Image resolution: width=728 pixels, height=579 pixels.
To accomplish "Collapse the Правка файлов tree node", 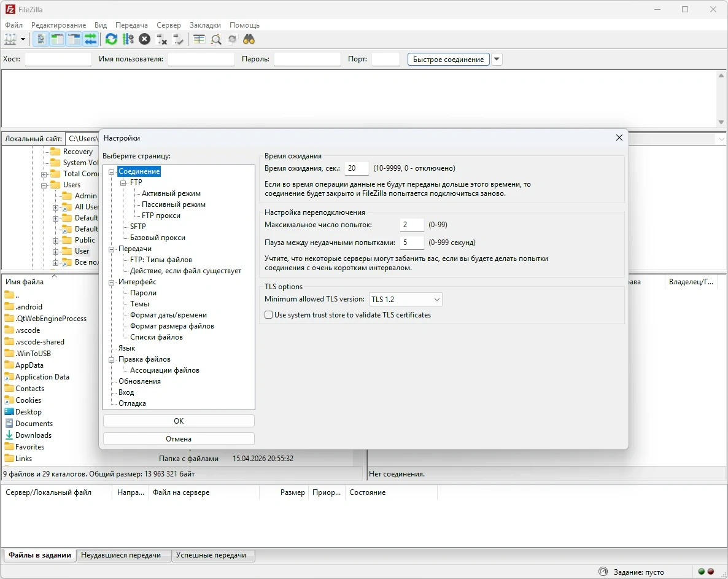I will [112, 360].
